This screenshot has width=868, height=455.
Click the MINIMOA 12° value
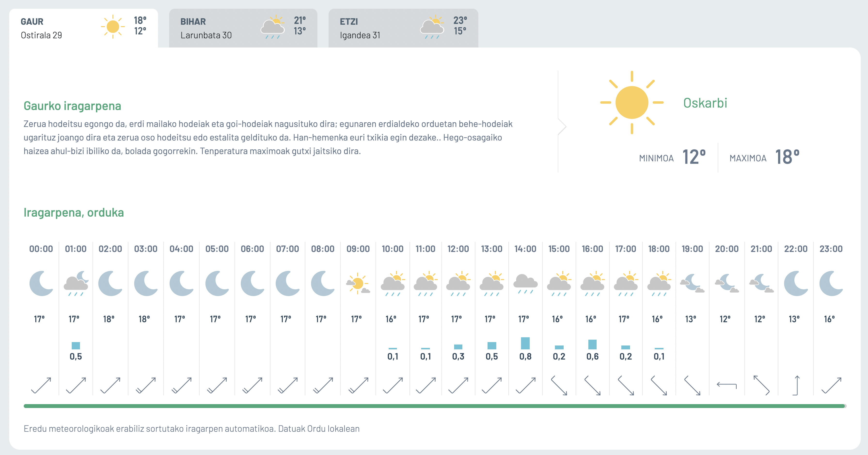click(x=694, y=157)
